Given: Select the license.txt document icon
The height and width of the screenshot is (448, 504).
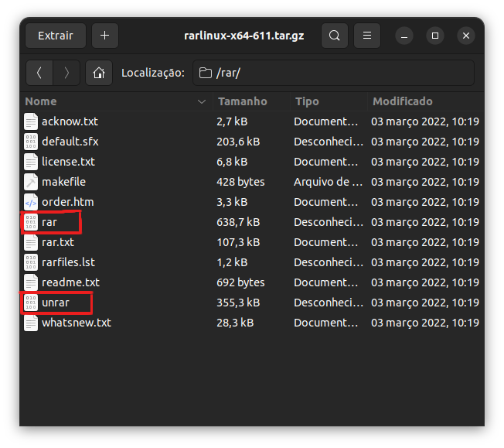Looking at the screenshot, I should click(x=31, y=162).
